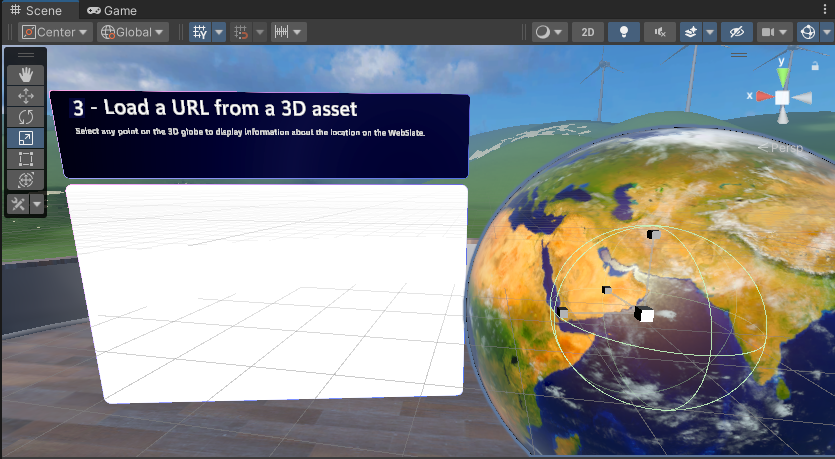Image resolution: width=835 pixels, height=459 pixels.
Task: Open the scene camera settings dropdown
Action: (x=774, y=32)
